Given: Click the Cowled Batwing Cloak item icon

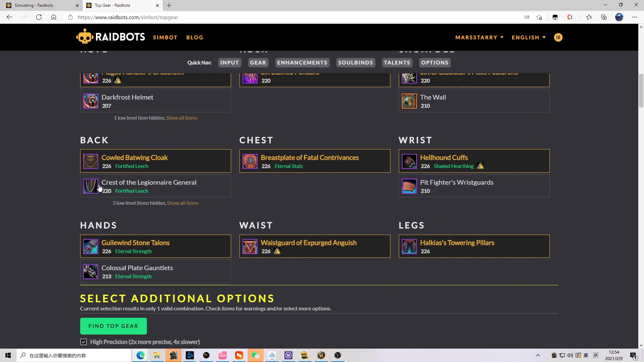Looking at the screenshot, I should point(91,161).
